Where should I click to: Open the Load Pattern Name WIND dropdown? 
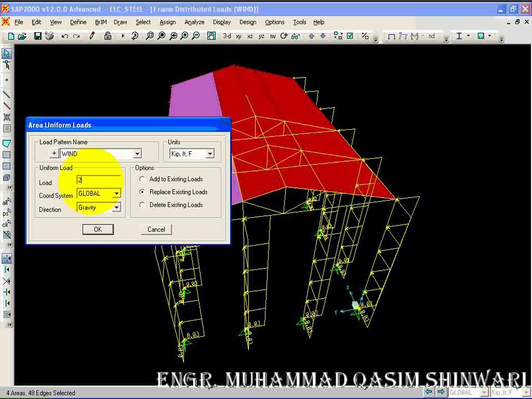coord(137,154)
